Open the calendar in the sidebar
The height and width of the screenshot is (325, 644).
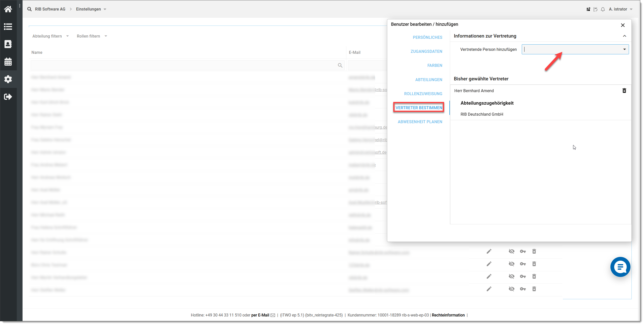8,62
